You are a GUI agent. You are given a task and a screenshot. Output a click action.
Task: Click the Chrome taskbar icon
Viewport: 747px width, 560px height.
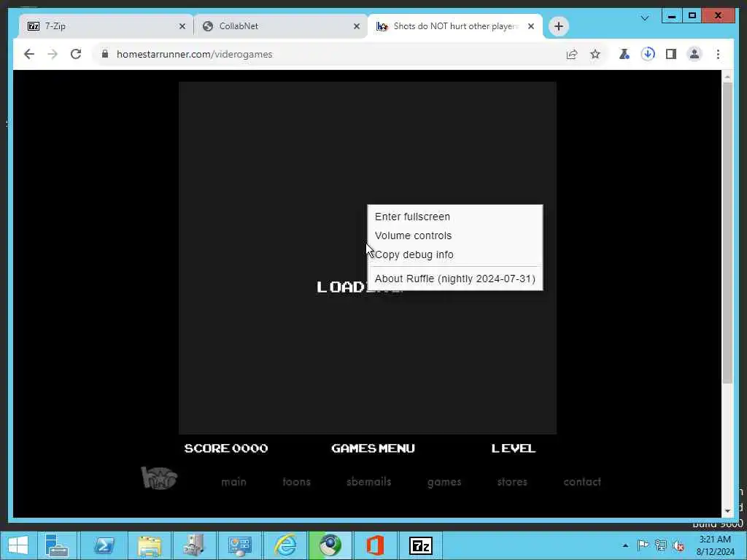coord(330,545)
